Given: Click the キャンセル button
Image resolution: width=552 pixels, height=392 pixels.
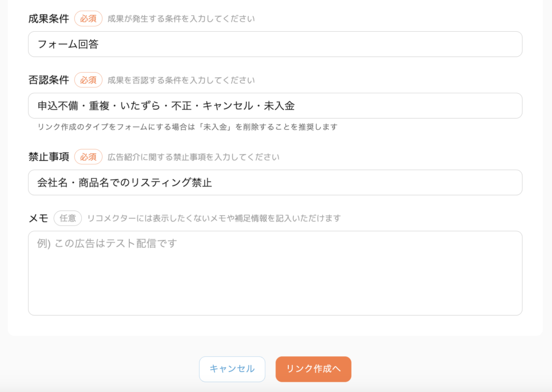Looking at the screenshot, I should click(232, 369).
